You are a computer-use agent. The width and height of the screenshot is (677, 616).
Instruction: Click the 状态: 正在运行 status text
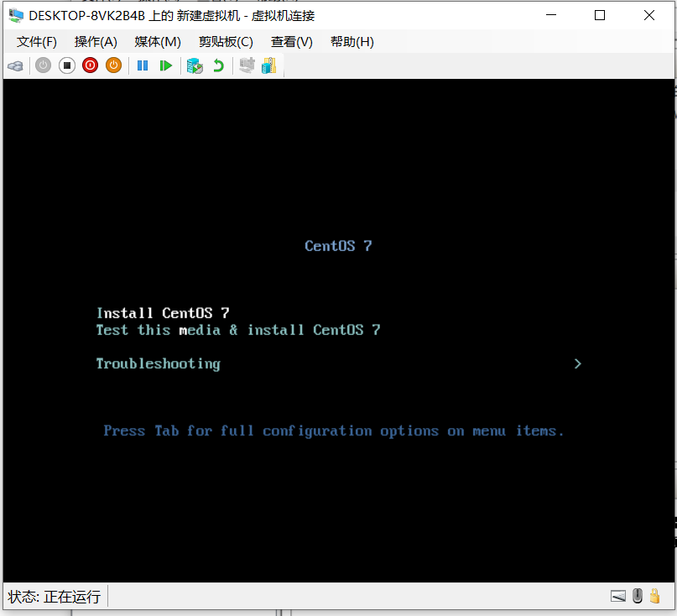pyautogui.click(x=55, y=597)
